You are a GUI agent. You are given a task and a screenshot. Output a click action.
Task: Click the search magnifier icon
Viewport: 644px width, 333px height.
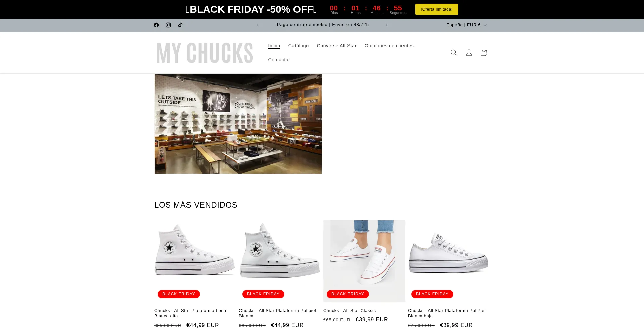(454, 53)
